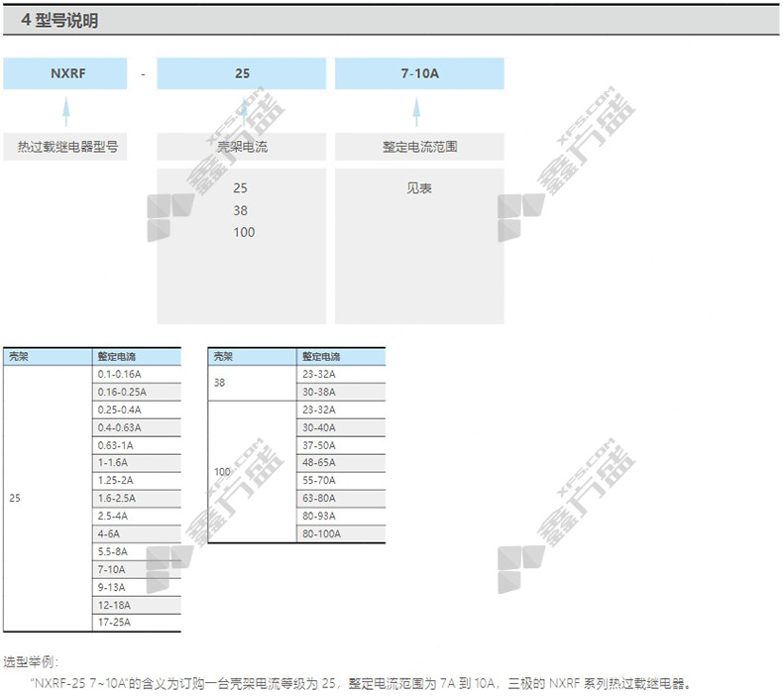
Task: Choose 100 in the frame current list
Action: [x=243, y=232]
